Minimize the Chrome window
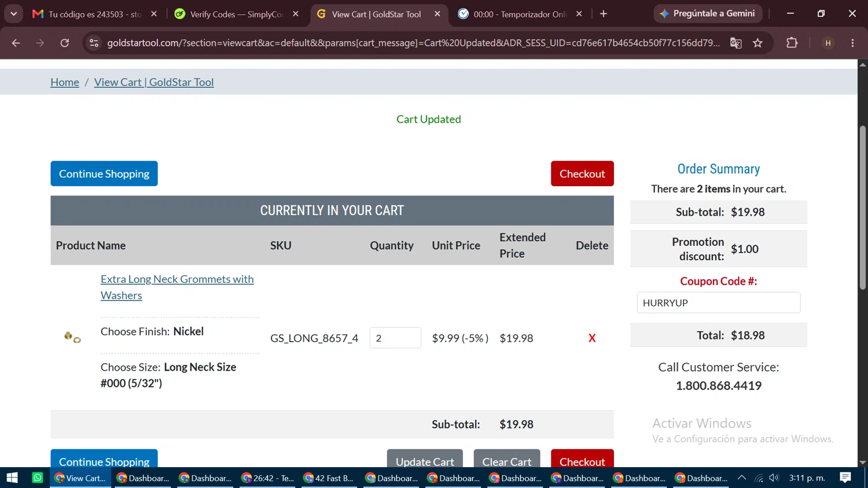The height and width of the screenshot is (488, 868). pos(790,13)
